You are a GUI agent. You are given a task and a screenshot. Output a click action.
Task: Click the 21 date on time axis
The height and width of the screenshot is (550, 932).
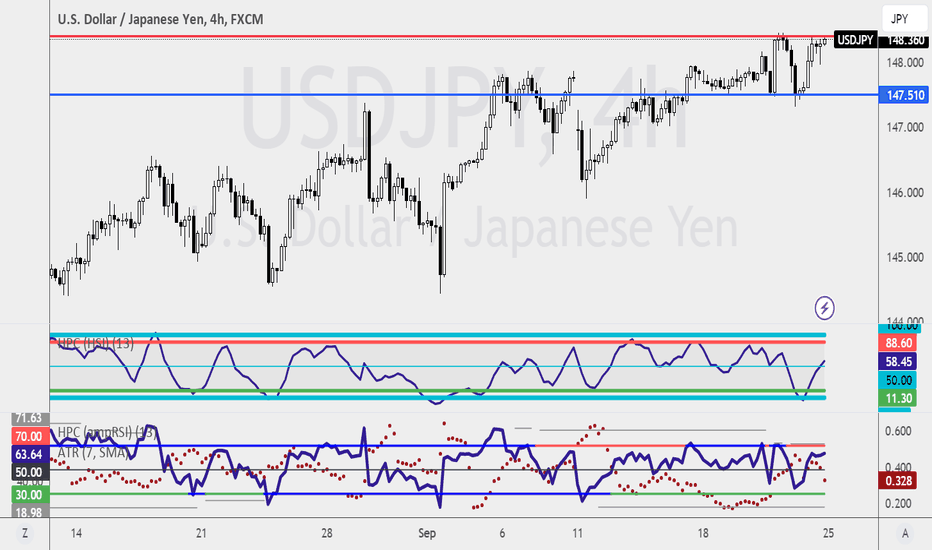click(x=201, y=533)
